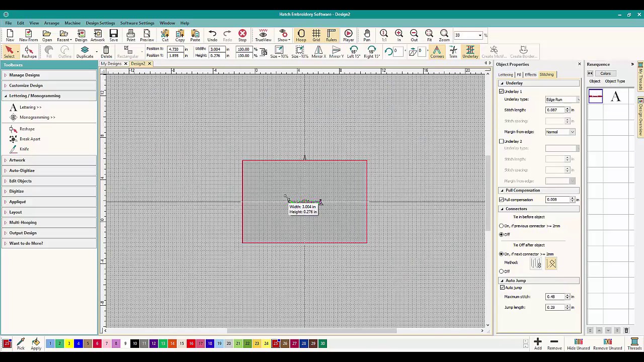Image resolution: width=644 pixels, height=362 pixels.
Task: Switch to the Lettering properties tab
Action: point(505,74)
